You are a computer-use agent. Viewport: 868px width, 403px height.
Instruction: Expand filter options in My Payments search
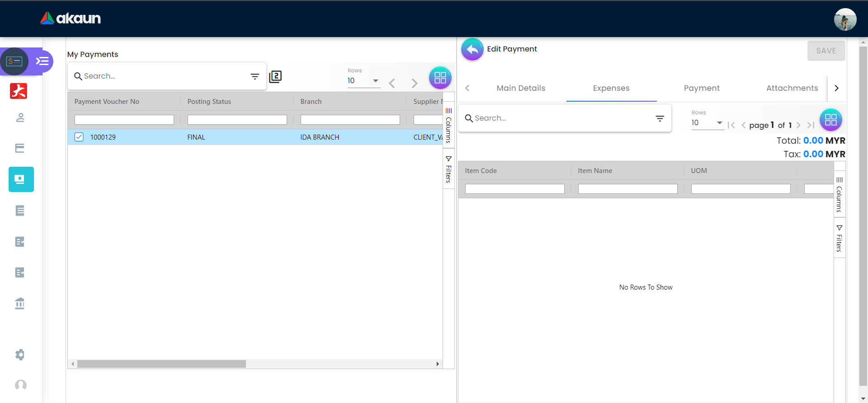pos(255,76)
